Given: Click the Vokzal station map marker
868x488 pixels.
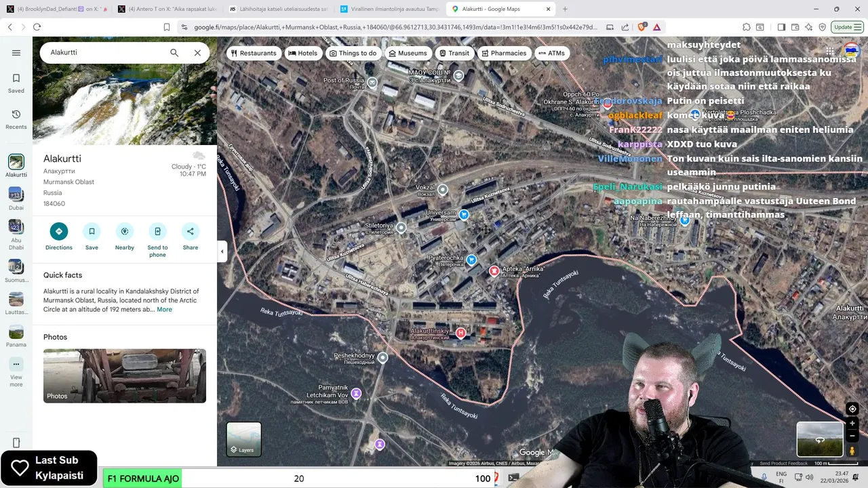Looking at the screenshot, I should point(443,190).
